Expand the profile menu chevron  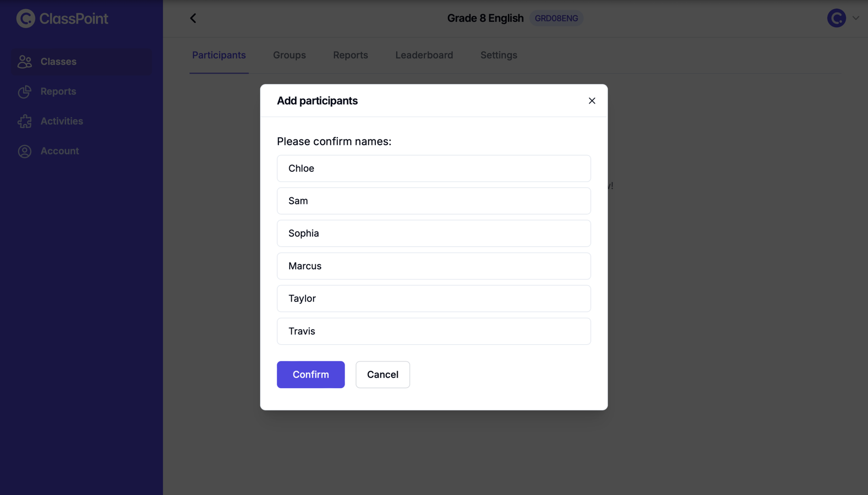pyautogui.click(x=856, y=18)
